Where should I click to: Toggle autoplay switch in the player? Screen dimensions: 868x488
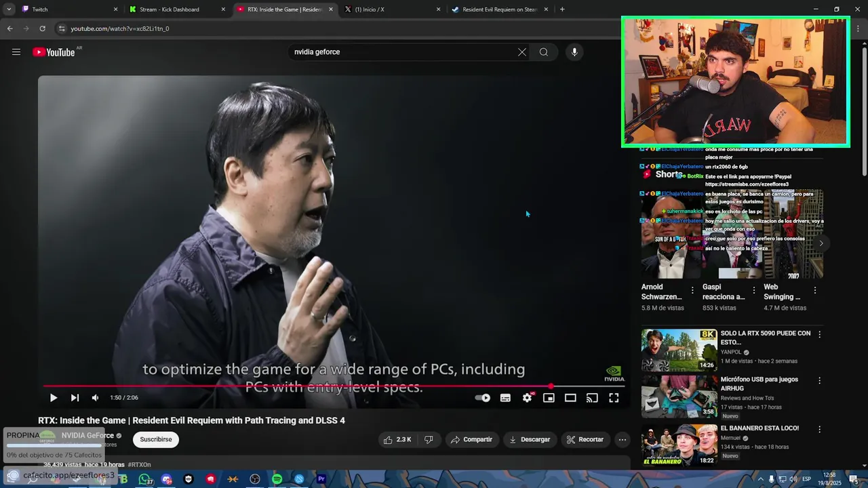tap(482, 398)
